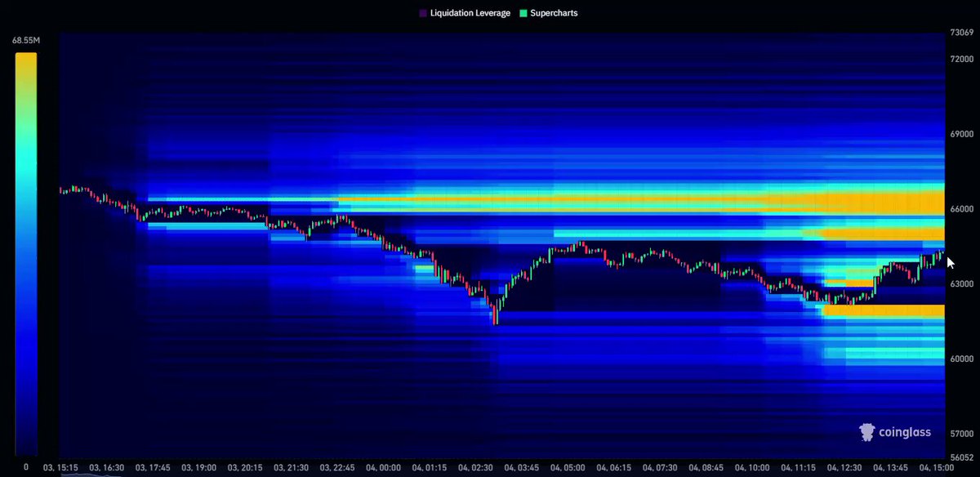Click the 56052 price axis label
980x477 pixels.
(962, 457)
